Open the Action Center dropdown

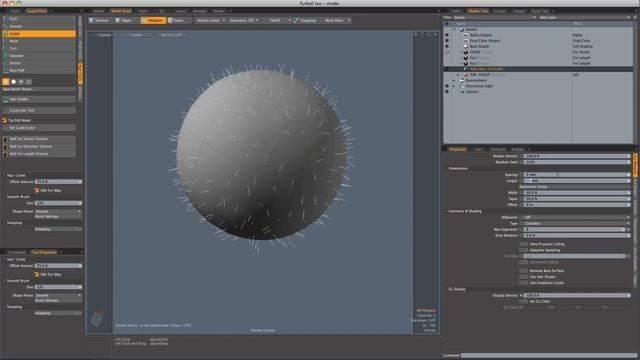(x=211, y=20)
